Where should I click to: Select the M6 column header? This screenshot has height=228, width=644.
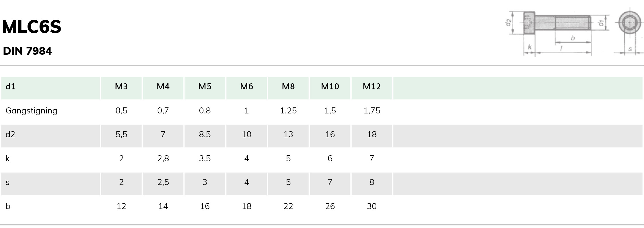pyautogui.click(x=247, y=87)
